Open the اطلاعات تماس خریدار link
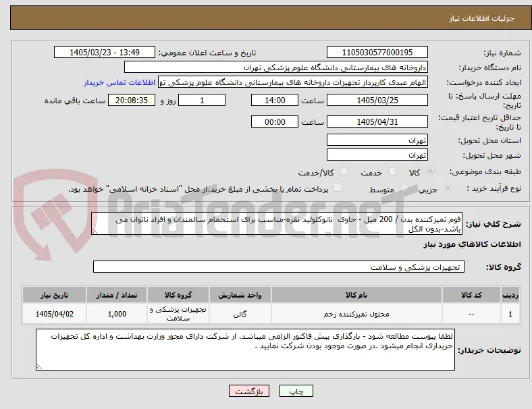The height and width of the screenshot is (409, 532). coord(119,82)
